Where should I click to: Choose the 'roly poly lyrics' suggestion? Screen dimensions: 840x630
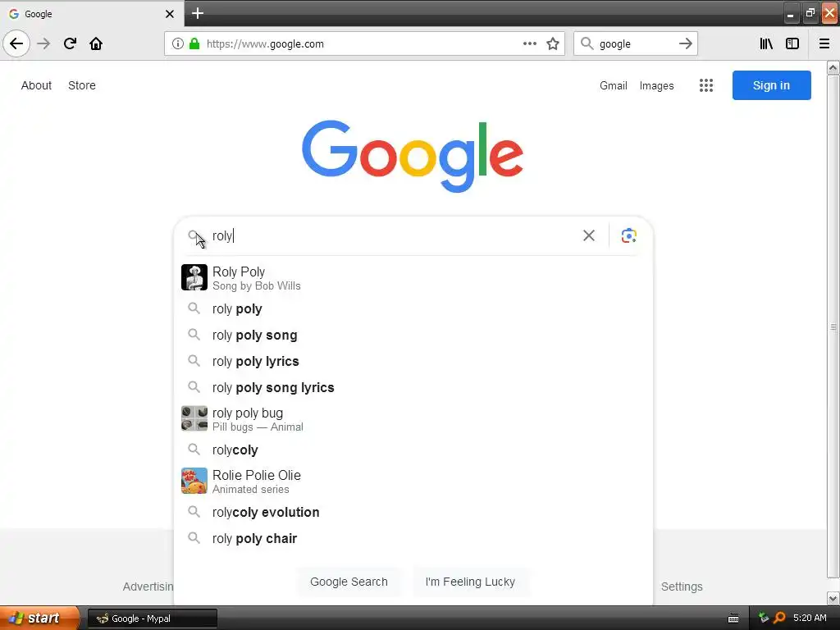click(x=413, y=362)
